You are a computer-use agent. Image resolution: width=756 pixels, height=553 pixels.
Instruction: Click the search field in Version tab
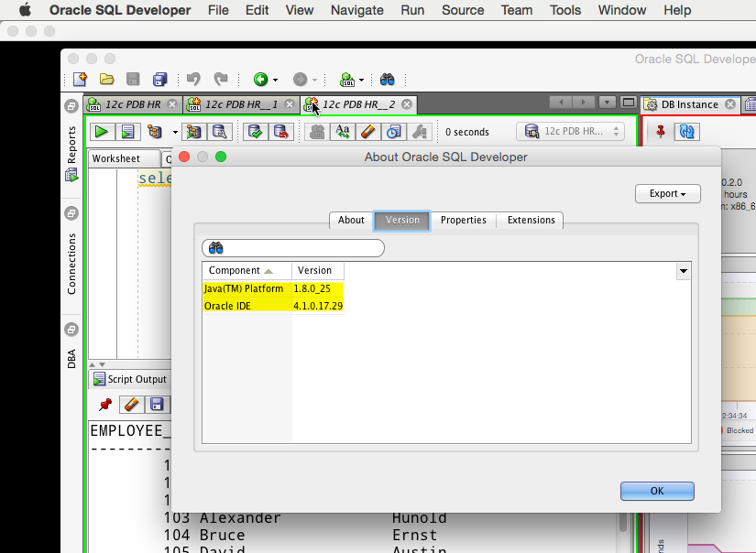tap(293, 248)
